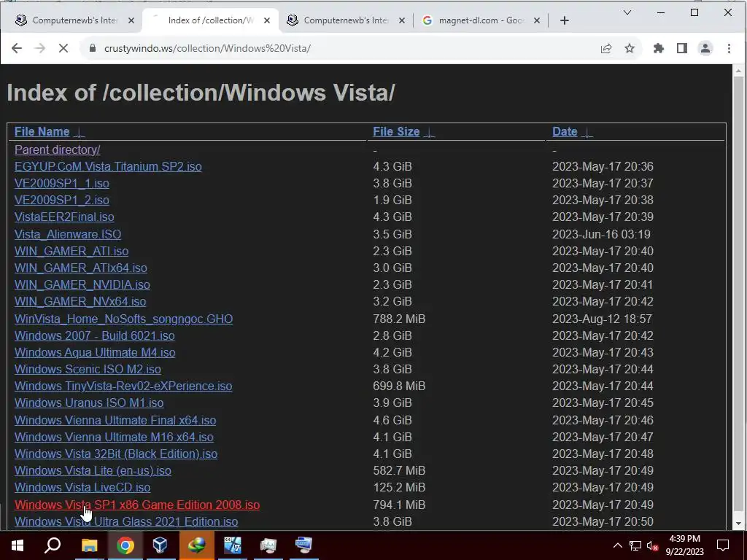
Task: Download Windows Vienna Ultimate Final x64.iso
Action: pyautogui.click(x=115, y=420)
